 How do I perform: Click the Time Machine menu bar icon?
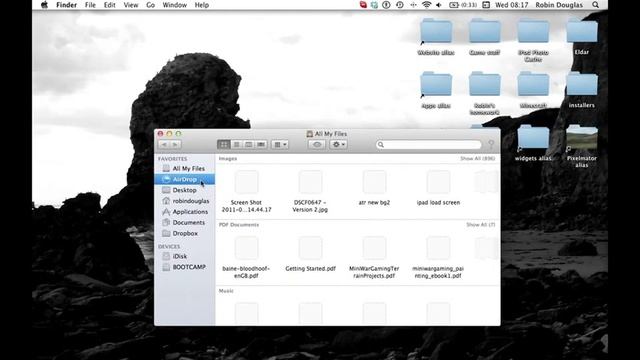(x=400, y=5)
